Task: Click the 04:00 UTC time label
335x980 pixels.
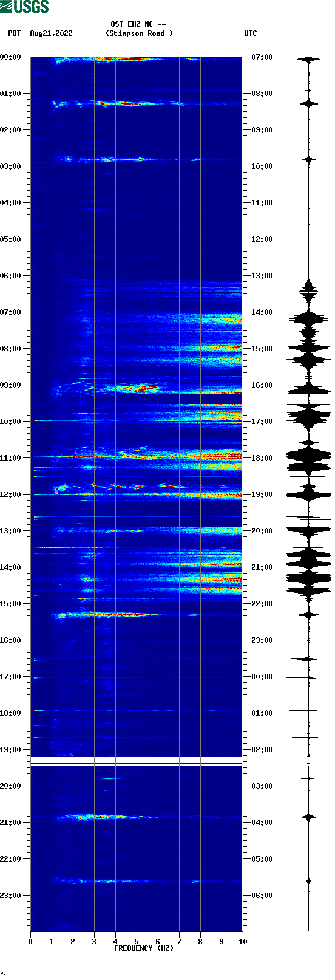Action: [262, 823]
